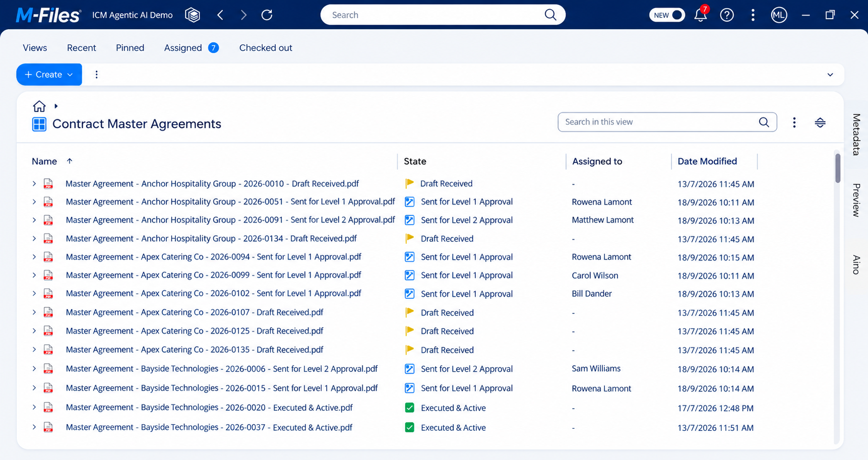Image resolution: width=868 pixels, height=460 pixels.
Task: Sort by the Date Modified column header
Action: tap(707, 161)
